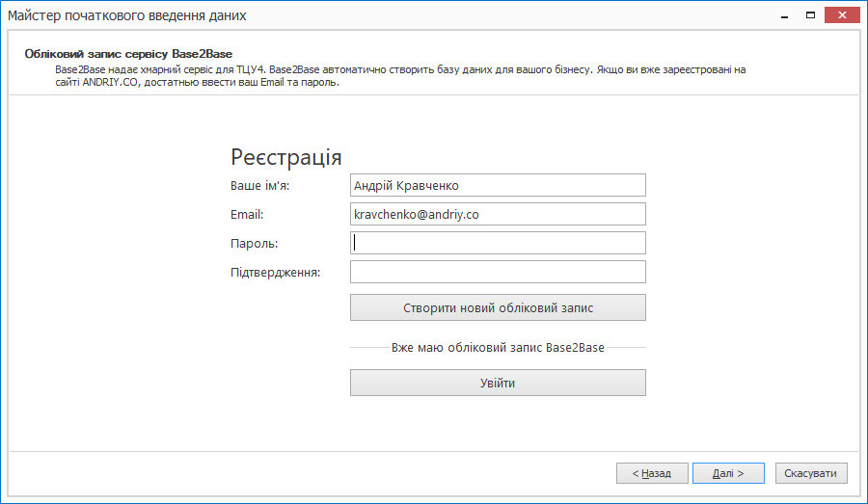Click the 'Увійти' login button

(x=497, y=384)
